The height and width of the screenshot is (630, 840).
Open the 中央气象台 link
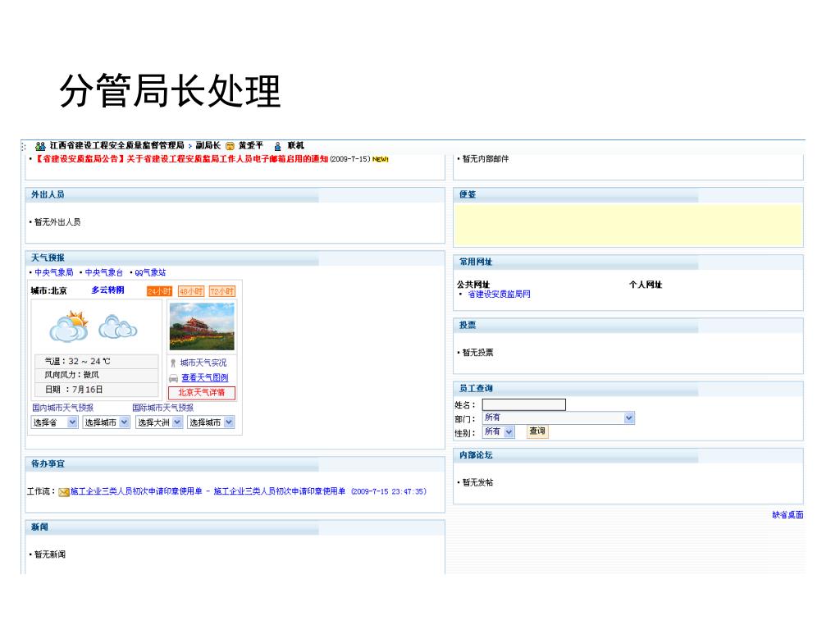click(x=104, y=272)
